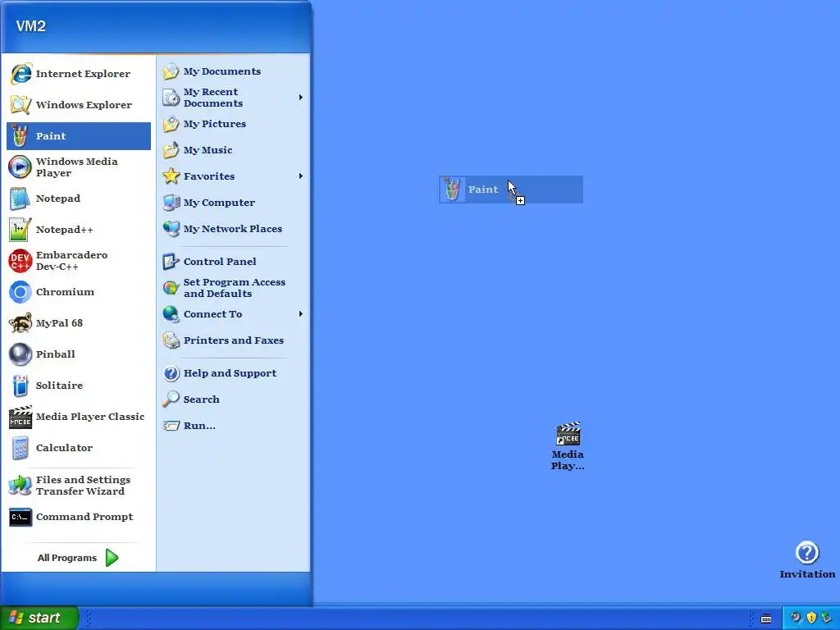Open the Solitaire card icon
This screenshot has height=630, width=840.
pyautogui.click(x=21, y=386)
